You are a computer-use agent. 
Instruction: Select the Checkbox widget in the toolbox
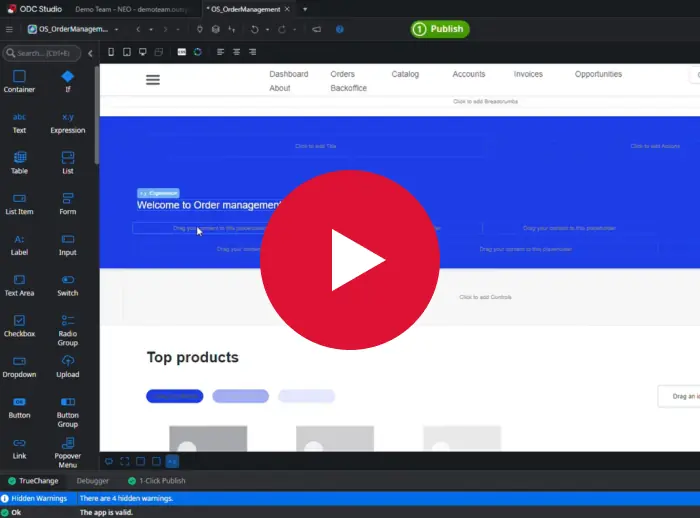tap(19, 325)
